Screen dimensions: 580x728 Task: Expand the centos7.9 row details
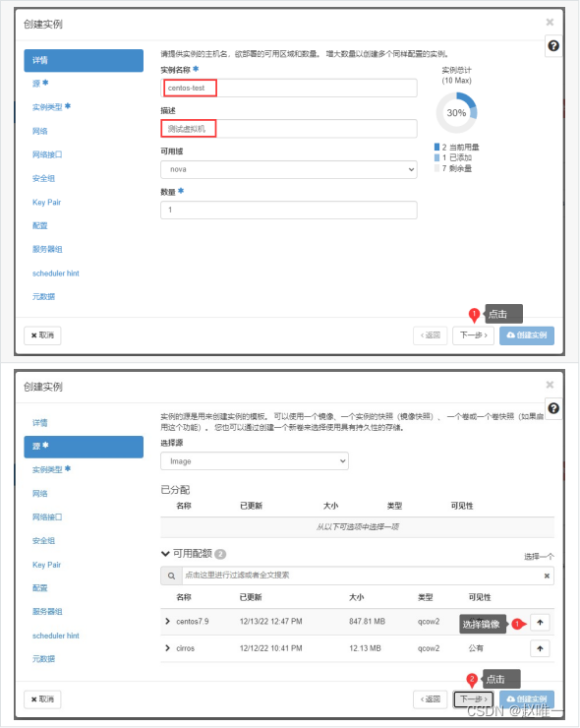tap(167, 621)
